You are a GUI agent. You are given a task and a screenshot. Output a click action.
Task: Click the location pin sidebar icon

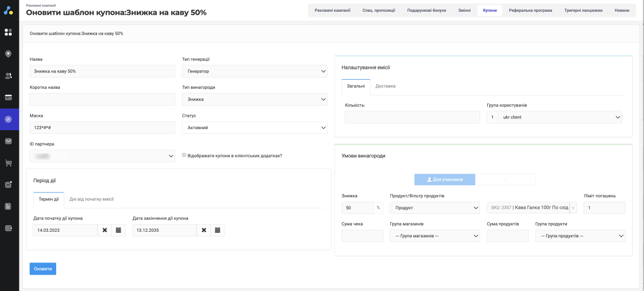point(8,54)
